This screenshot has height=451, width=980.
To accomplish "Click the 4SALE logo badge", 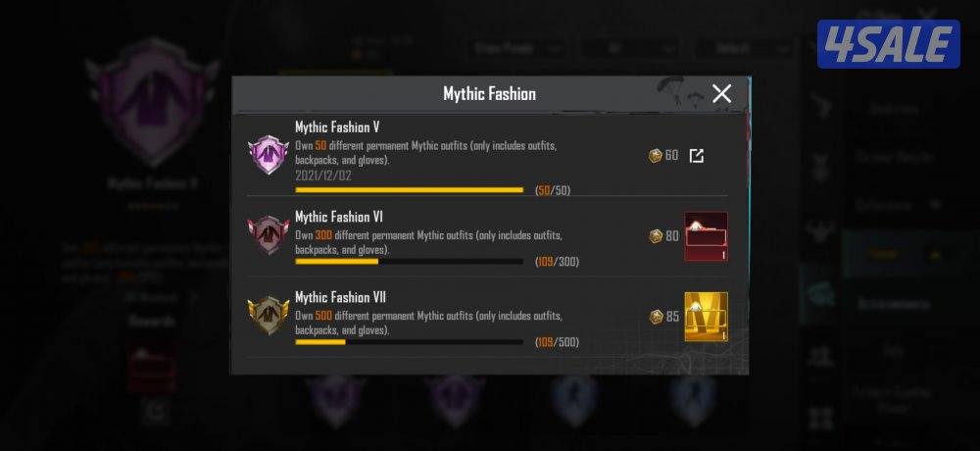I will [888, 44].
